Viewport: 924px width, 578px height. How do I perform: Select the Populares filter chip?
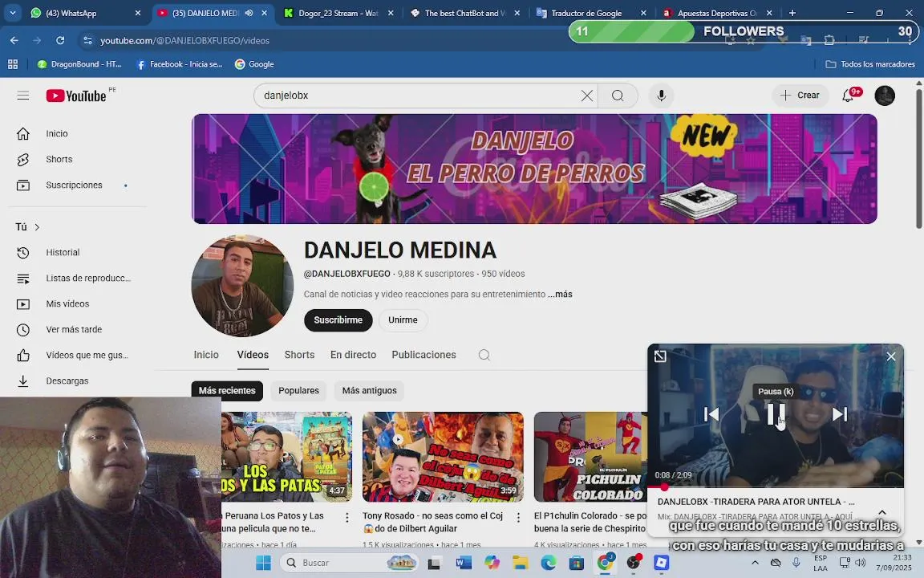(298, 390)
